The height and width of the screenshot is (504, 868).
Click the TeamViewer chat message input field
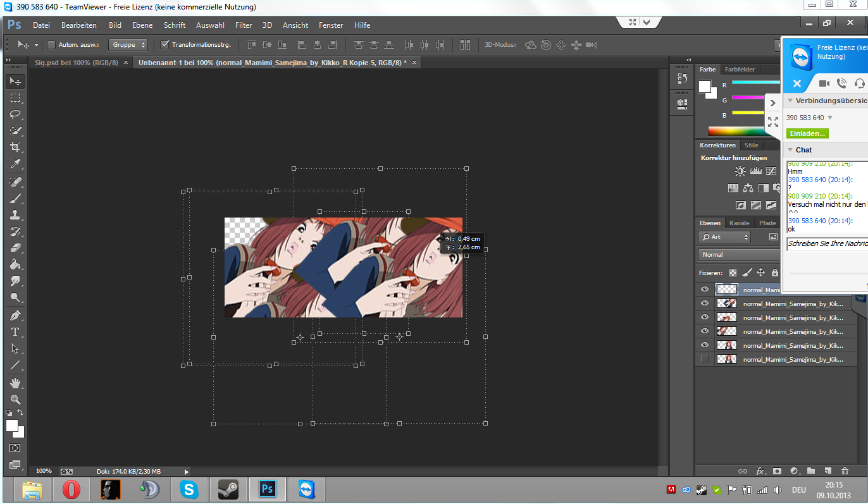coord(826,243)
